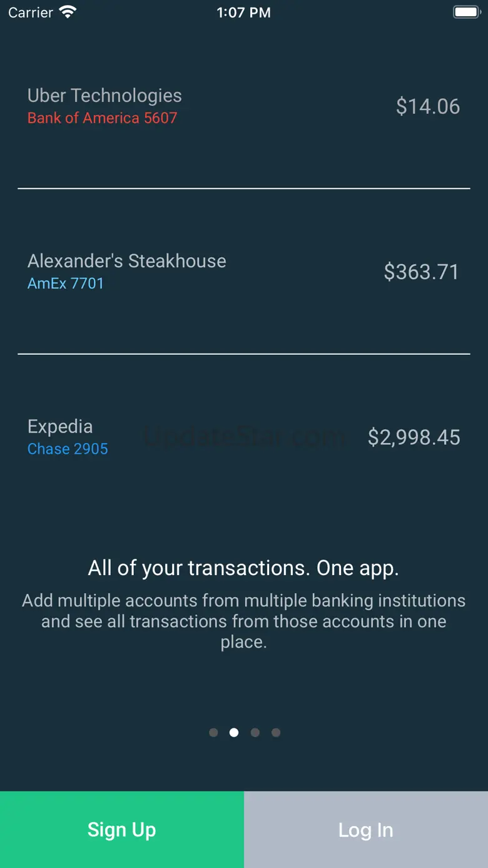The image size is (488, 868).
Task: Click the Chase 2905 account label
Action: tap(68, 449)
